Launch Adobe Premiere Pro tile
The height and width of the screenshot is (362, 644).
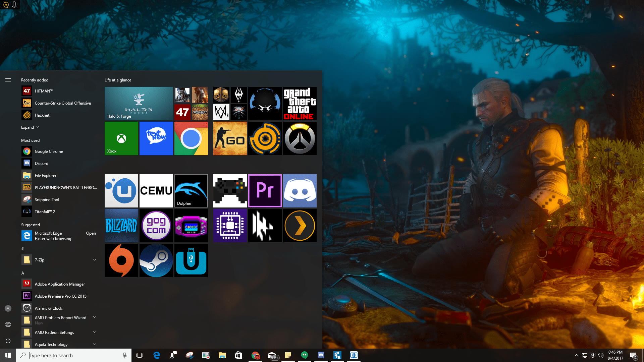click(265, 191)
